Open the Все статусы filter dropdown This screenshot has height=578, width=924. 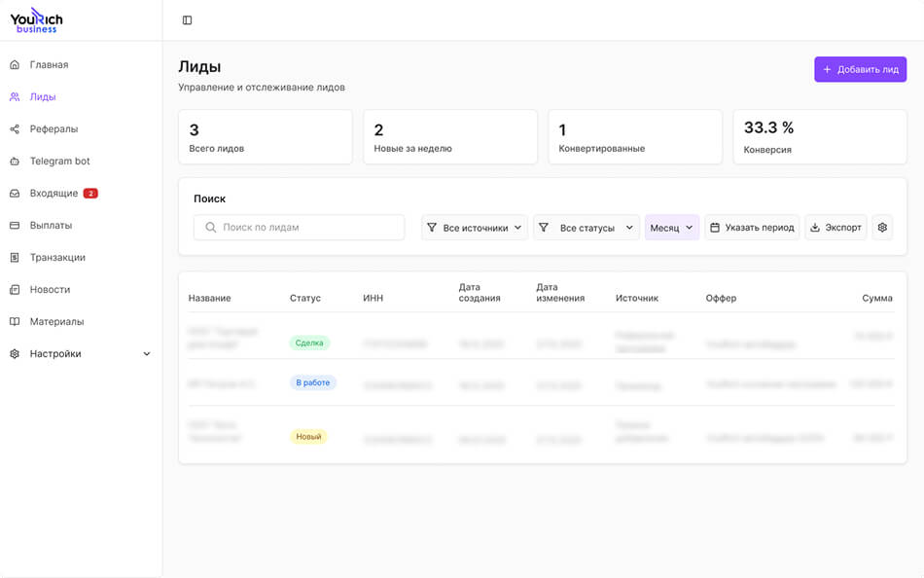click(586, 228)
